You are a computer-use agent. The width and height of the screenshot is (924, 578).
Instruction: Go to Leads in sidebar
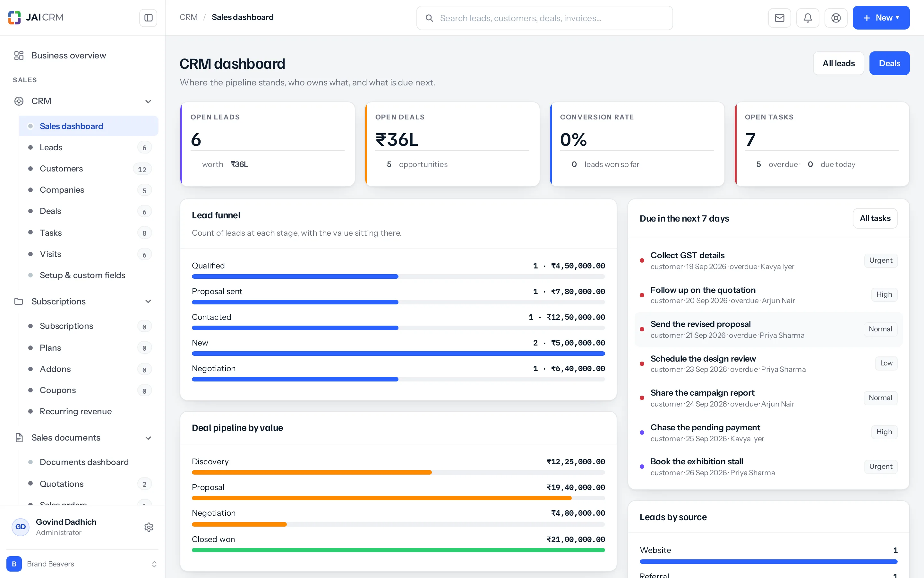click(x=89, y=147)
